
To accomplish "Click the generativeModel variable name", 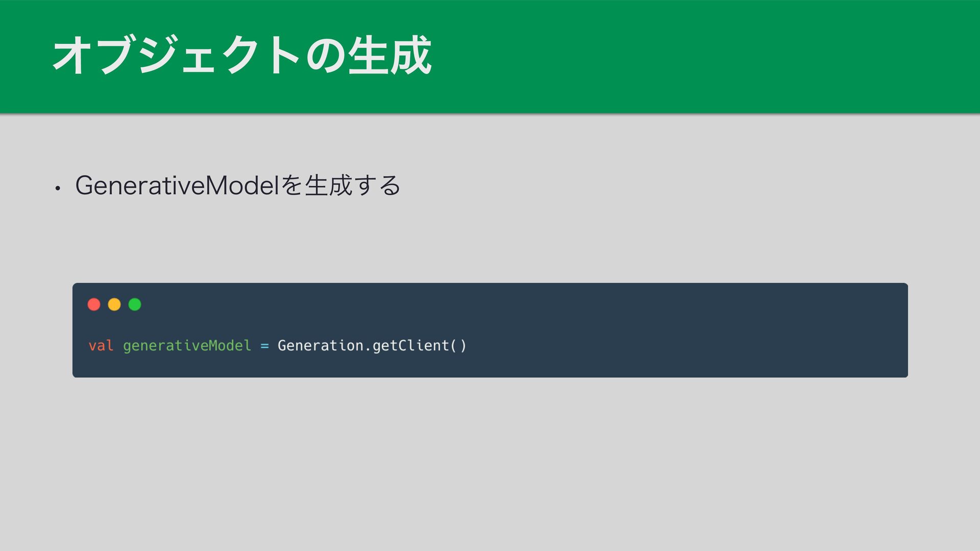I will pyautogui.click(x=187, y=346).
